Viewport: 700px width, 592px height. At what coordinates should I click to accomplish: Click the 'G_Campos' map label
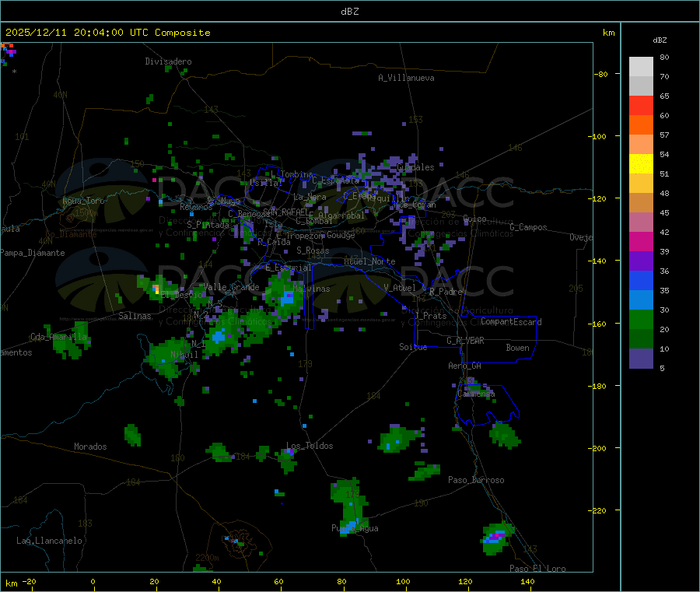coord(528,227)
